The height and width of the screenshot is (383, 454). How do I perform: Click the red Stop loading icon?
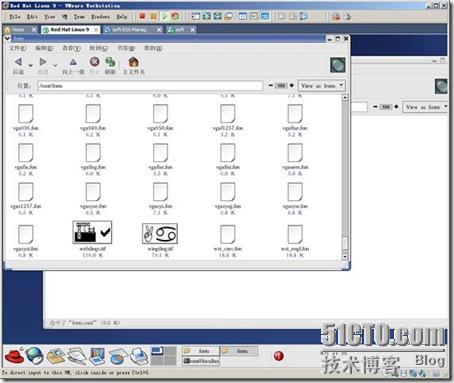[x=95, y=62]
